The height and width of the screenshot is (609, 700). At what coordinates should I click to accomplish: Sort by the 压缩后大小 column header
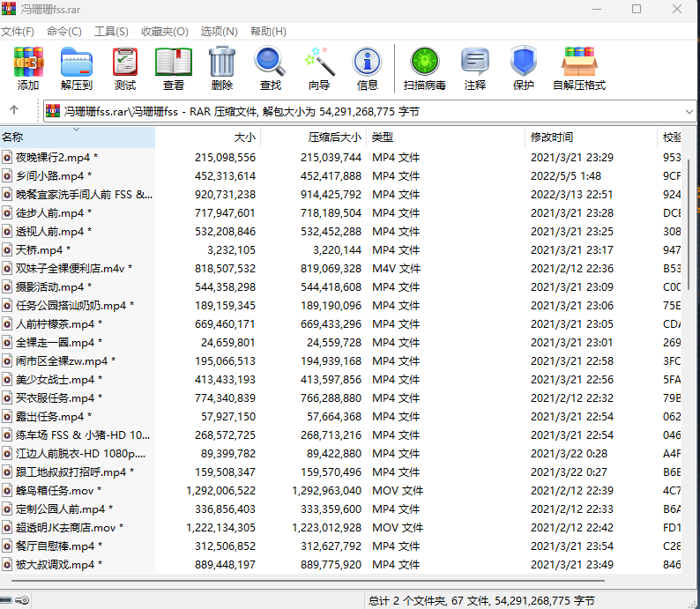click(x=313, y=137)
